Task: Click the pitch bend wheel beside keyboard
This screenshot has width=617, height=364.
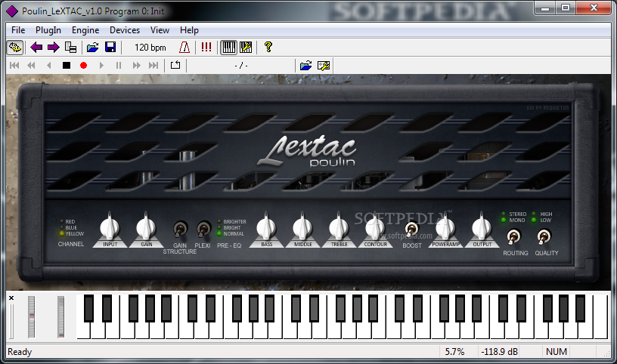Action: tap(31, 317)
